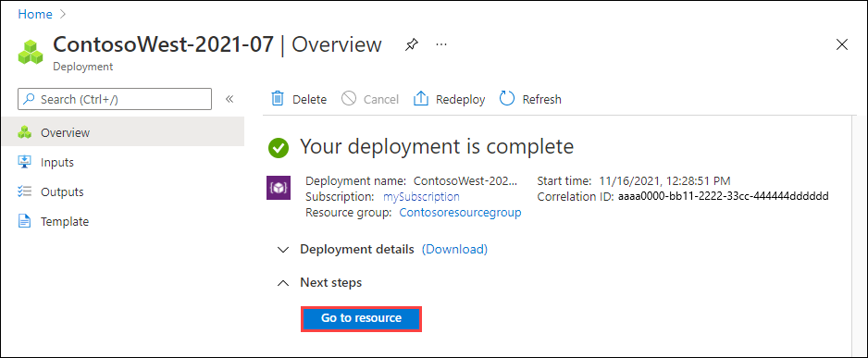Screen dimensions: 868x358
Task: Click the ContosoWest-202... deployment name value
Action: point(465,180)
